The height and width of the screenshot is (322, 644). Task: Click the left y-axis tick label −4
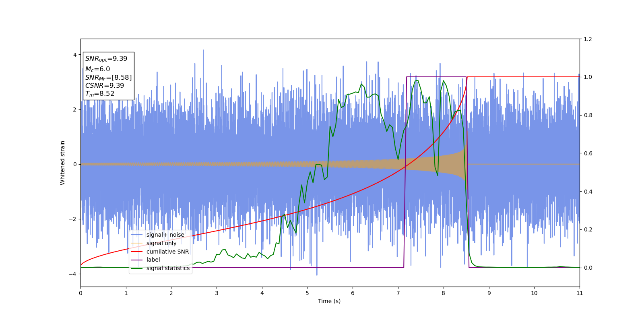click(x=73, y=274)
